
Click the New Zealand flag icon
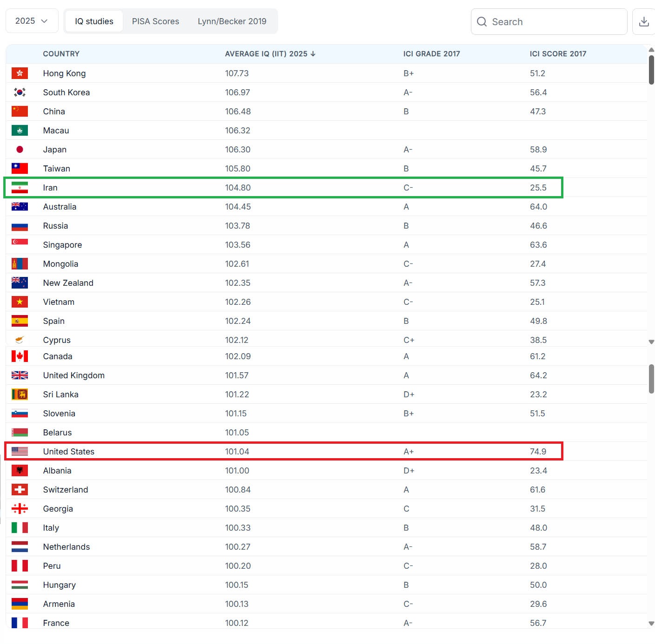[x=20, y=283]
